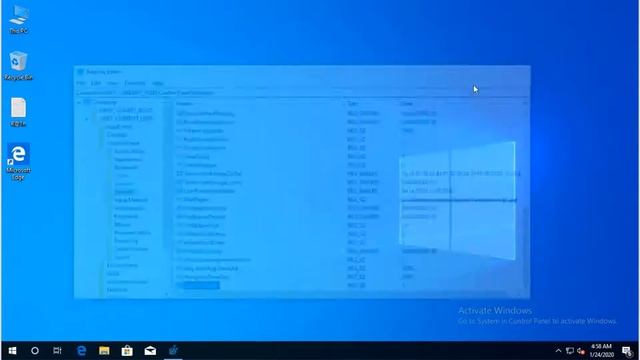Image resolution: width=640 pixels, height=360 pixels.
Task: Open the Windows Start menu
Action: pyautogui.click(x=12, y=351)
